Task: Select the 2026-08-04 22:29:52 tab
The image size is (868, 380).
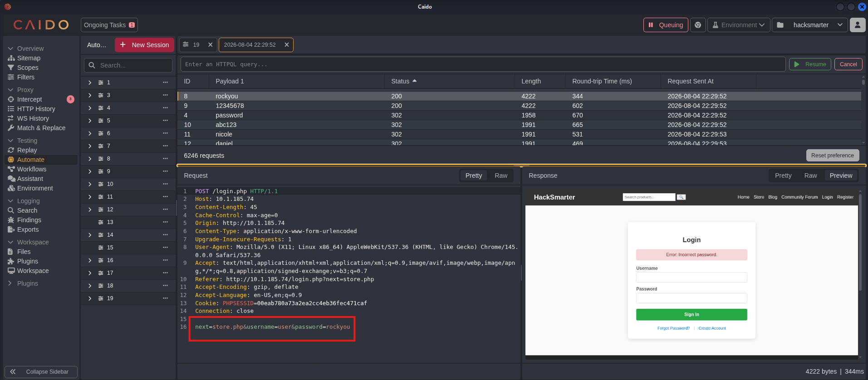Action: tap(250, 45)
